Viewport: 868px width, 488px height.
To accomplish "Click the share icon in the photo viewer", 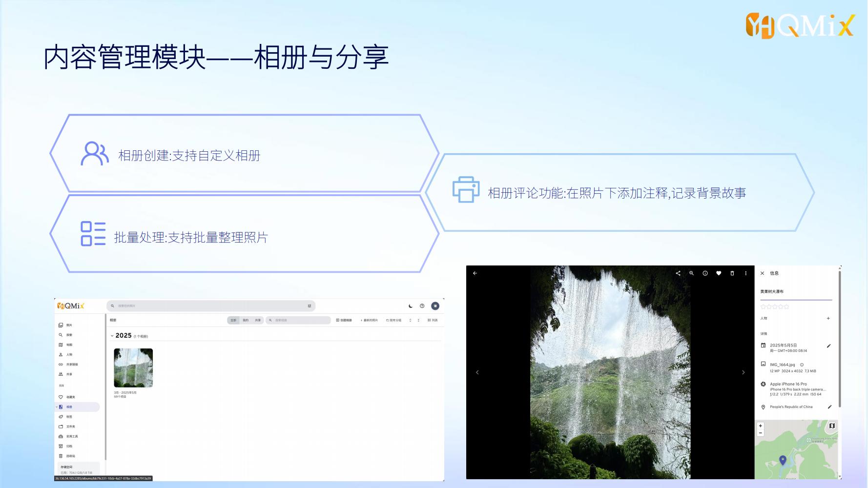I will (678, 273).
